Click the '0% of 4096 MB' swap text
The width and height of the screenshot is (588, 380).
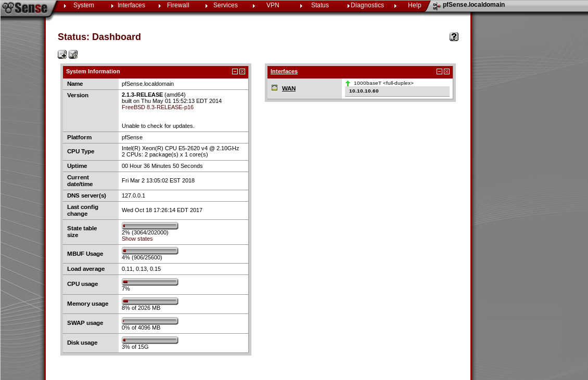[x=141, y=328]
